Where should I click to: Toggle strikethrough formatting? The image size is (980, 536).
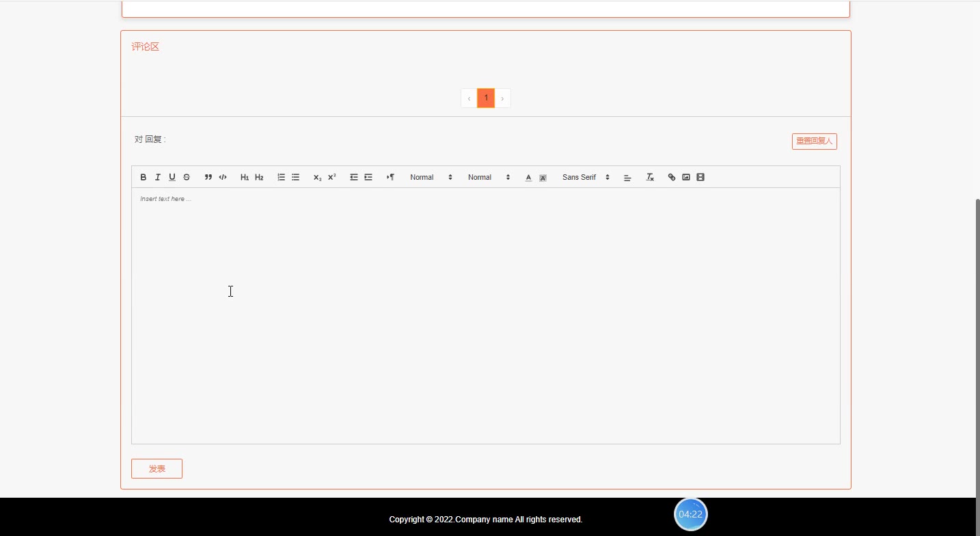(x=187, y=177)
